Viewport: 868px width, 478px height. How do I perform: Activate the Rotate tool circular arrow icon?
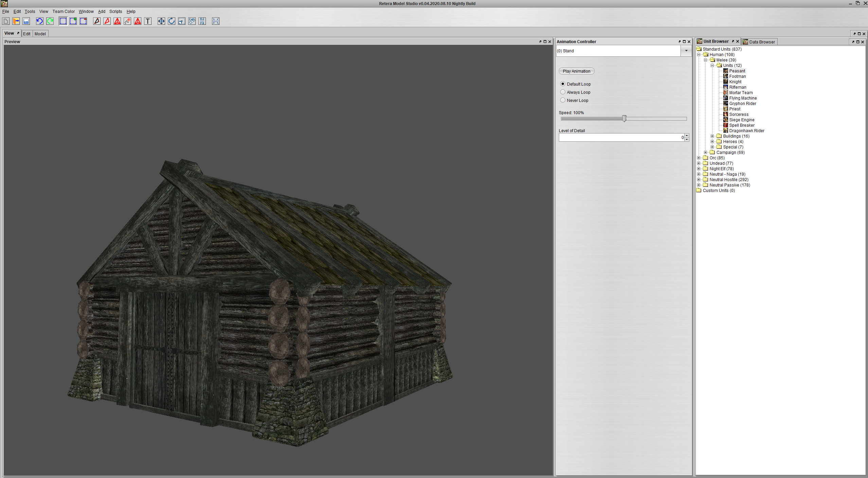tap(172, 21)
